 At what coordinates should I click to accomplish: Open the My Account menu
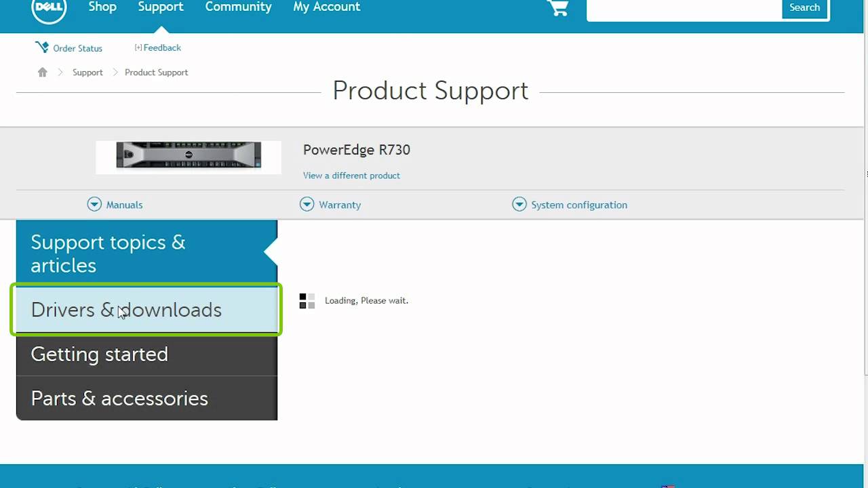[x=327, y=7]
